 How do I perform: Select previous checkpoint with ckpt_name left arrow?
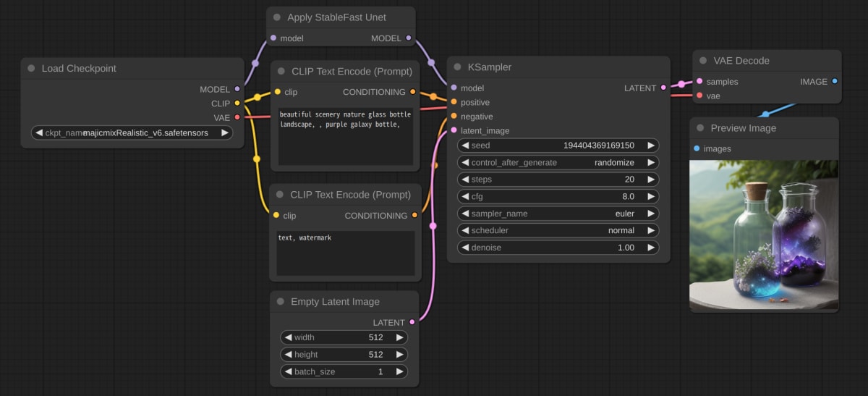tap(39, 133)
